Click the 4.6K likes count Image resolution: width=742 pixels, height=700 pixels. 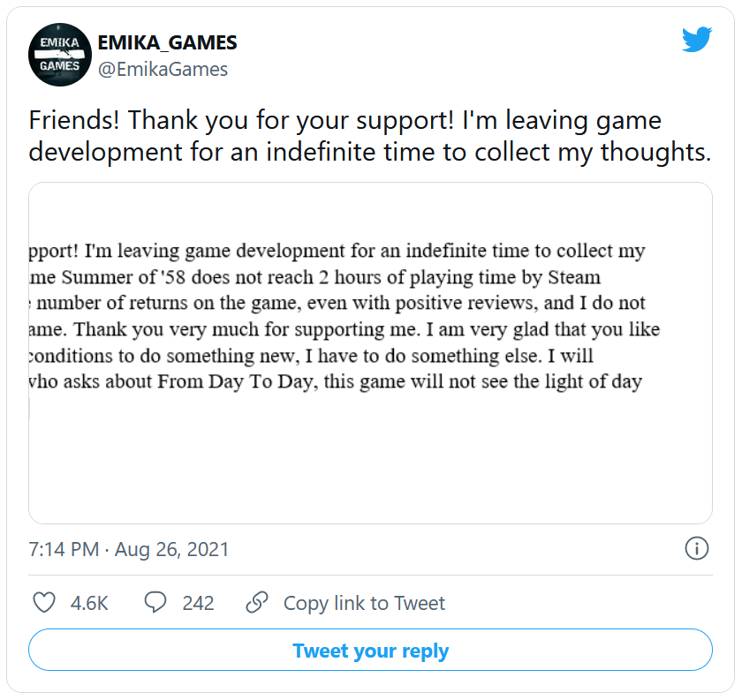(x=89, y=603)
